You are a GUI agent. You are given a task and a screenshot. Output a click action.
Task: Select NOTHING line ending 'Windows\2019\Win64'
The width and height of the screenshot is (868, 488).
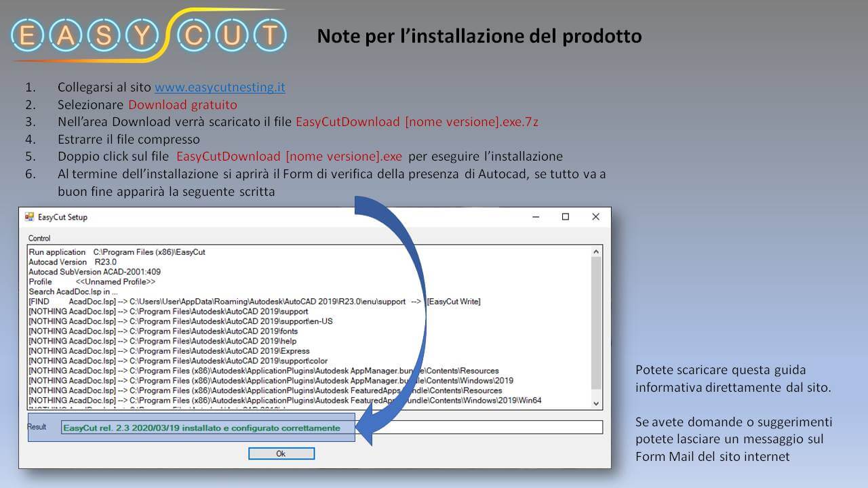click(285, 401)
